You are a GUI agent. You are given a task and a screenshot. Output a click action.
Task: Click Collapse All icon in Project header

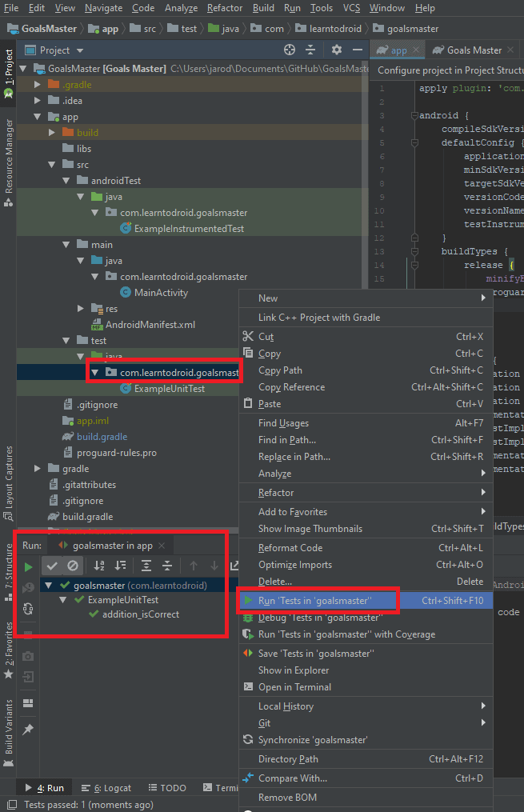310,50
